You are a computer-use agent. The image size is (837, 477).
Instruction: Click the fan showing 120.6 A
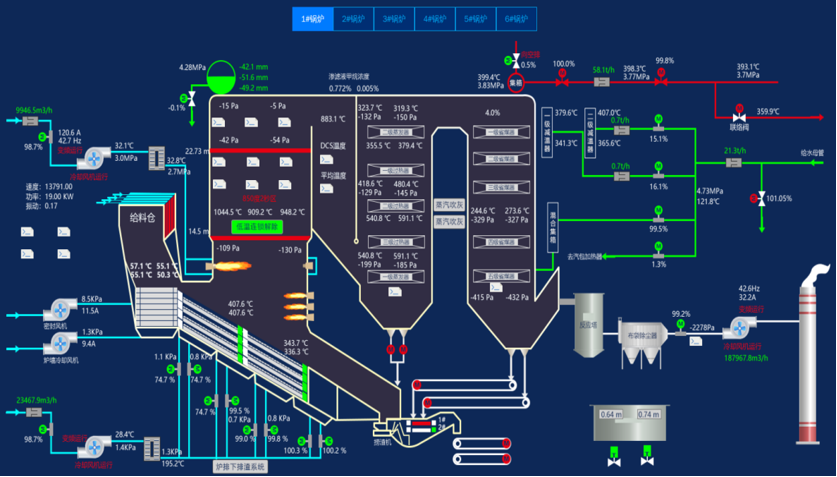click(94, 158)
